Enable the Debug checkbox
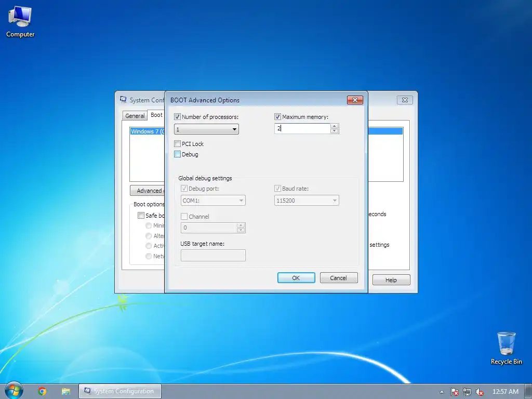Screen dimensions: 532x399 pos(177,154)
